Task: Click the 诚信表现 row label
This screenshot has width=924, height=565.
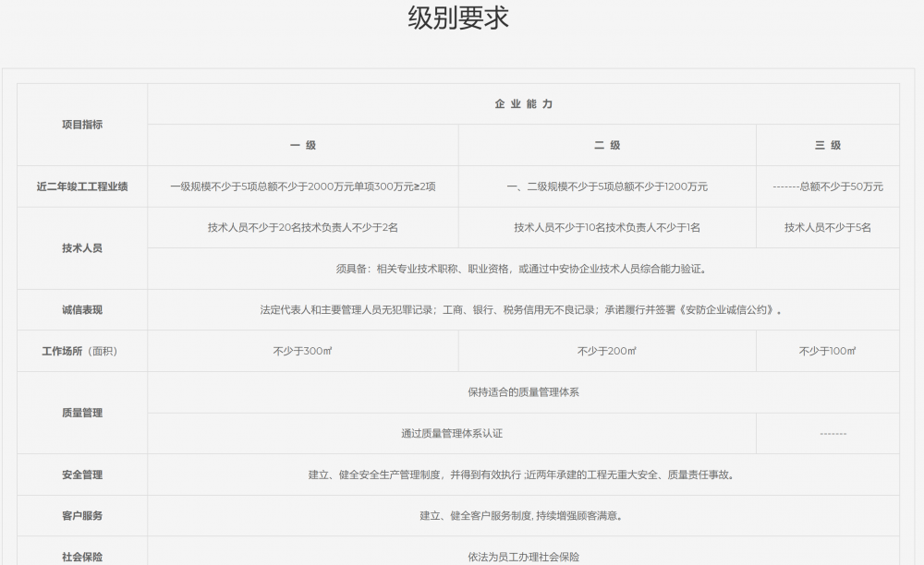Action: [x=82, y=310]
